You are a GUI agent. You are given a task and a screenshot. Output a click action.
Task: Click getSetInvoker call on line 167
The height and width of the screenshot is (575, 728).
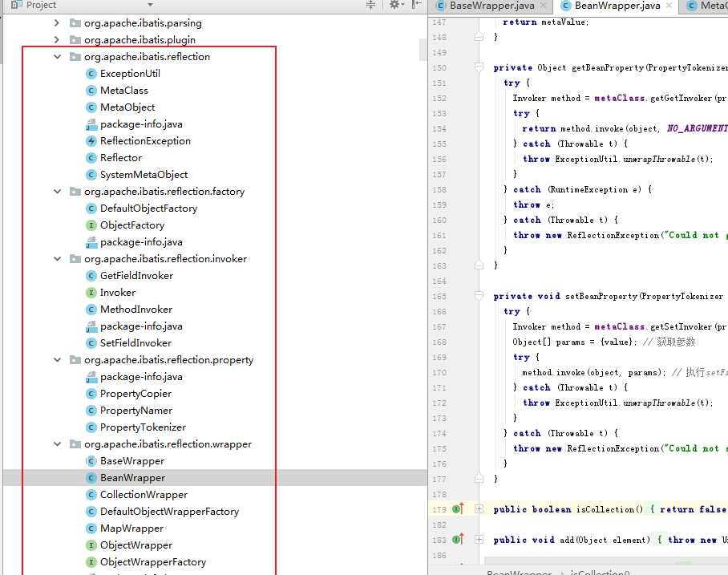pyautogui.click(x=681, y=326)
